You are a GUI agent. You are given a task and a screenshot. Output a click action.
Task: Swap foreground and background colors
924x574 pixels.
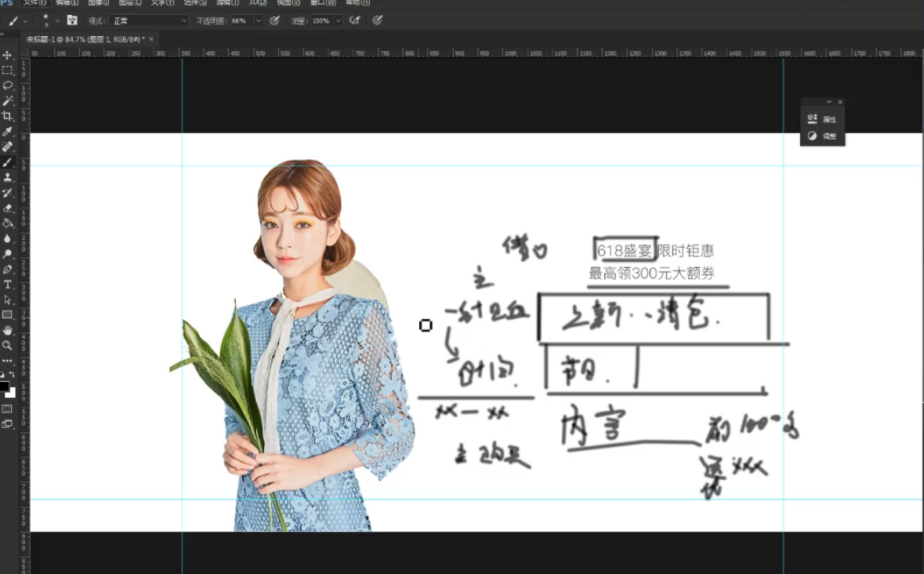point(12,374)
